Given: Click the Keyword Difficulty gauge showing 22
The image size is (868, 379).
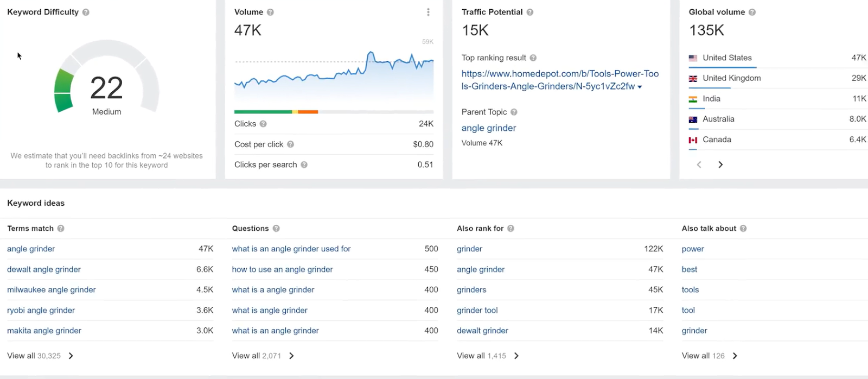Looking at the screenshot, I should pyautogui.click(x=107, y=77).
